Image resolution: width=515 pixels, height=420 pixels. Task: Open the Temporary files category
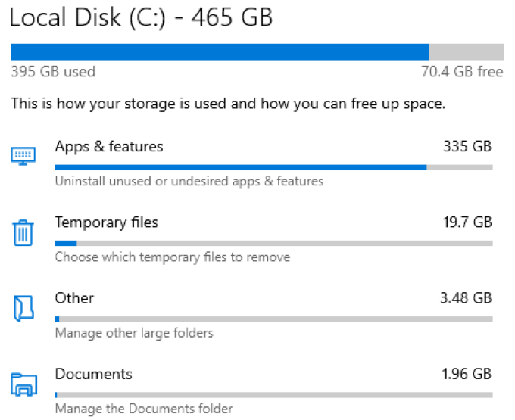point(107,222)
